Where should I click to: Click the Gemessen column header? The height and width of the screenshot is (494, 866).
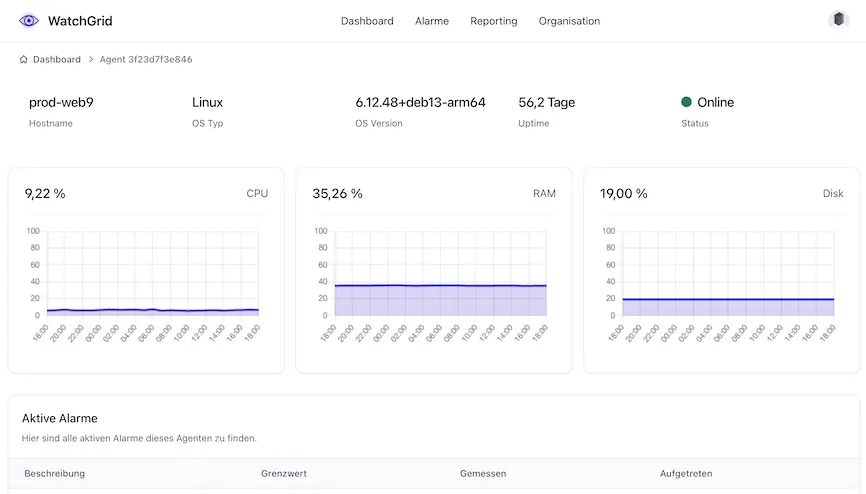pyautogui.click(x=483, y=473)
